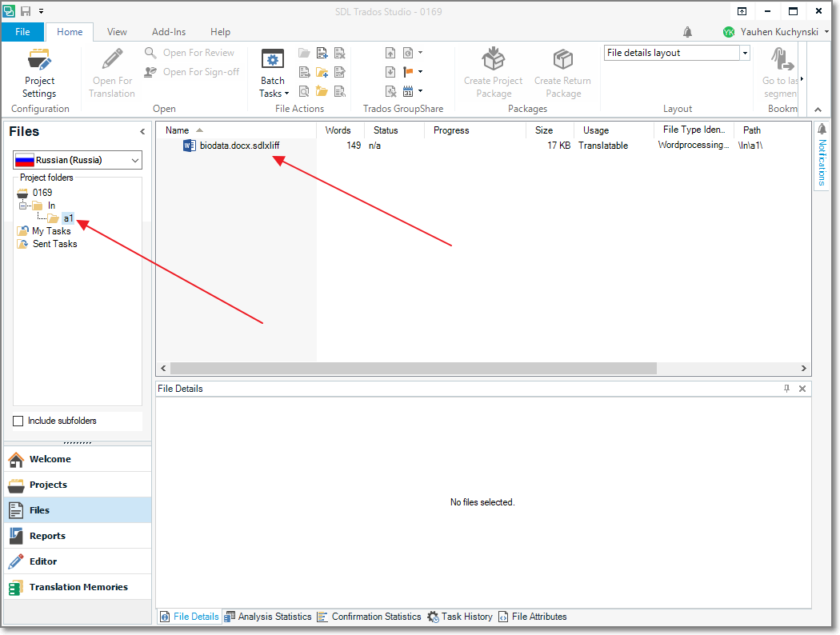The image size is (840, 635).
Task: Click orange flag icon in GroupShare
Action: pyautogui.click(x=408, y=72)
